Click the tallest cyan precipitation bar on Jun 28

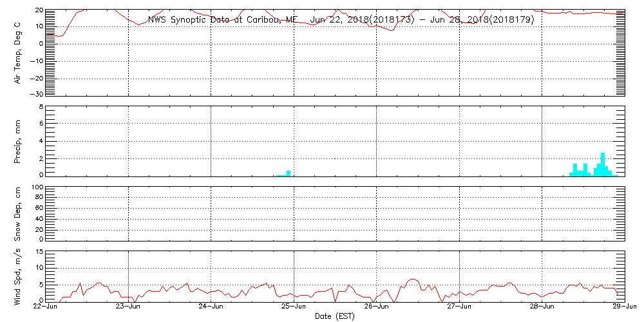(x=603, y=164)
